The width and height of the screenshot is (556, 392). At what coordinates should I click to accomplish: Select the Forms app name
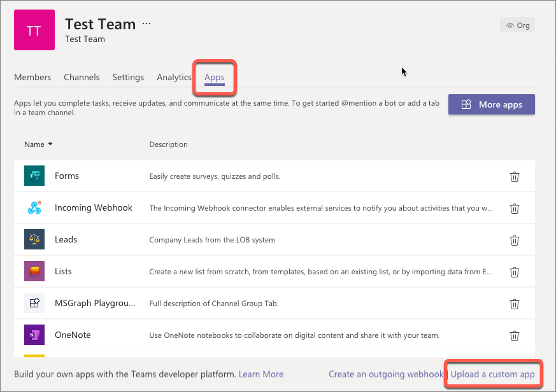67,176
